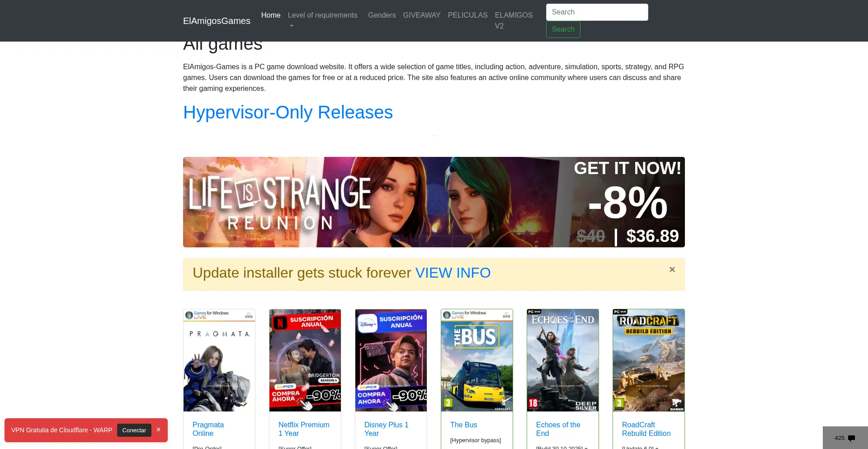Select the [Hypervisor bypass] text under The Bus
868x449 pixels.
tap(476, 440)
